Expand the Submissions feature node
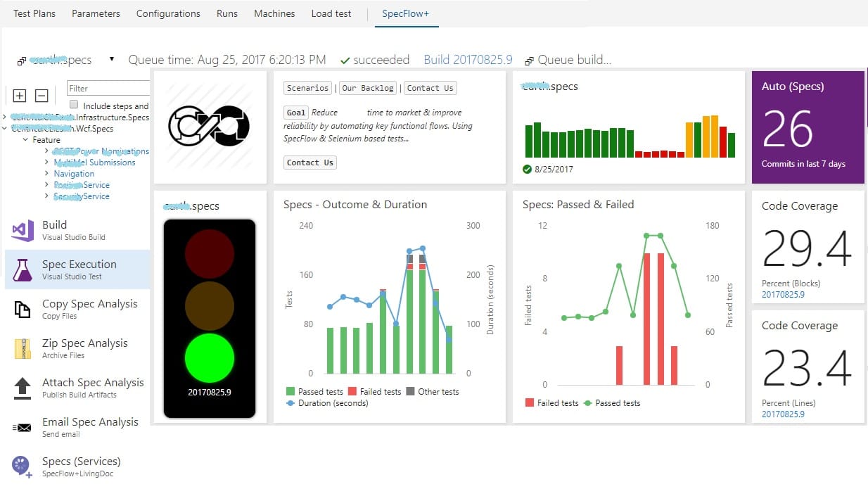 47,163
